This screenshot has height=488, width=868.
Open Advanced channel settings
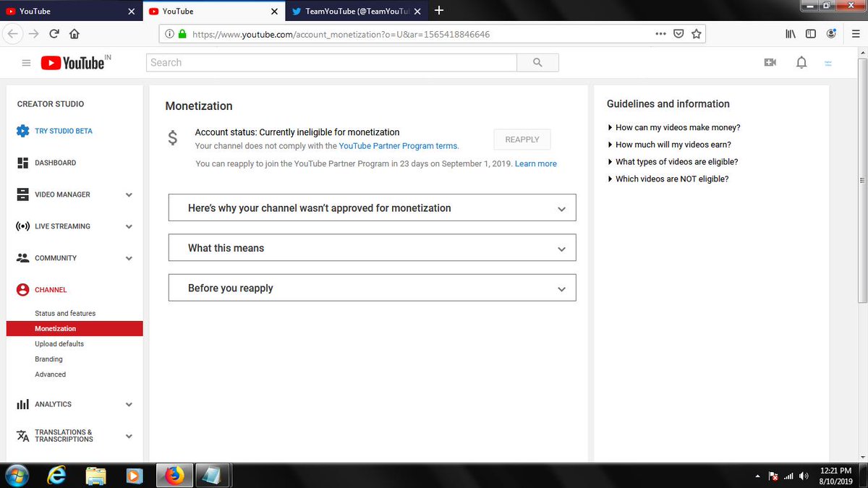point(50,374)
